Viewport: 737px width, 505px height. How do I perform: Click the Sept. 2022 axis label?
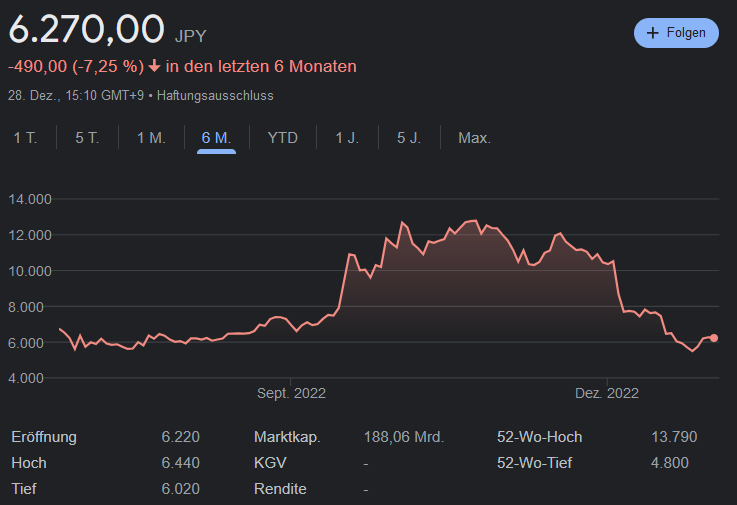point(291,394)
